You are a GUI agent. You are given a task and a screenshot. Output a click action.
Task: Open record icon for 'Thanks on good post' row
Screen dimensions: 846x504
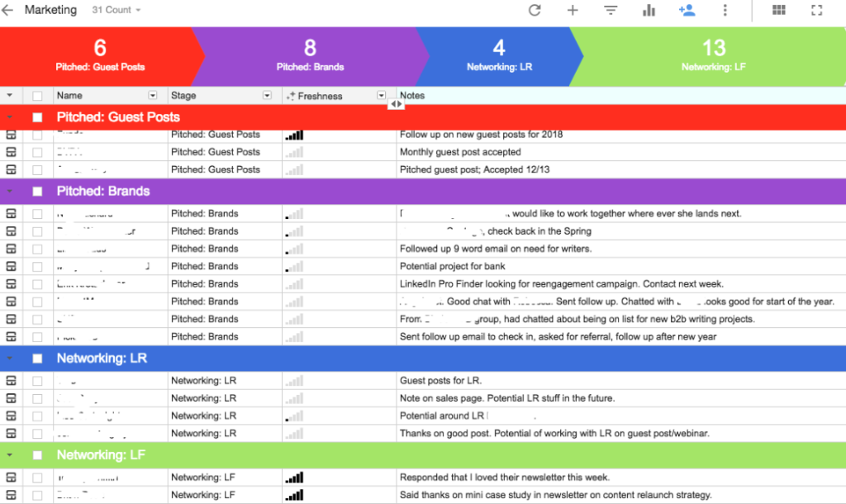[11, 433]
